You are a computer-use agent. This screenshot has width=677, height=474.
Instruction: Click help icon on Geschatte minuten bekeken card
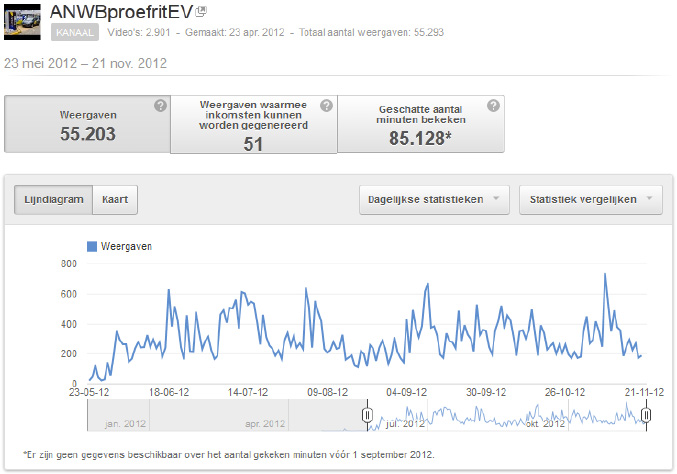point(493,106)
